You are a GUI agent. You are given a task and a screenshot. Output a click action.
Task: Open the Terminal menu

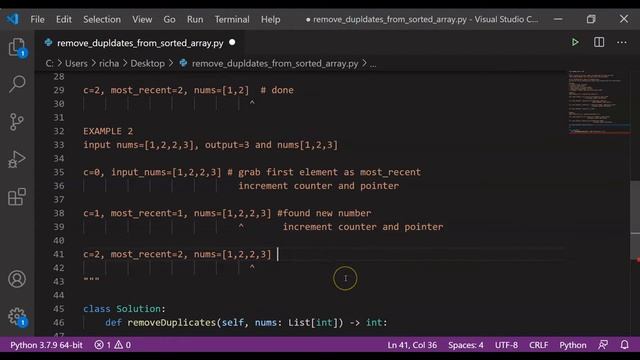pyautogui.click(x=232, y=19)
